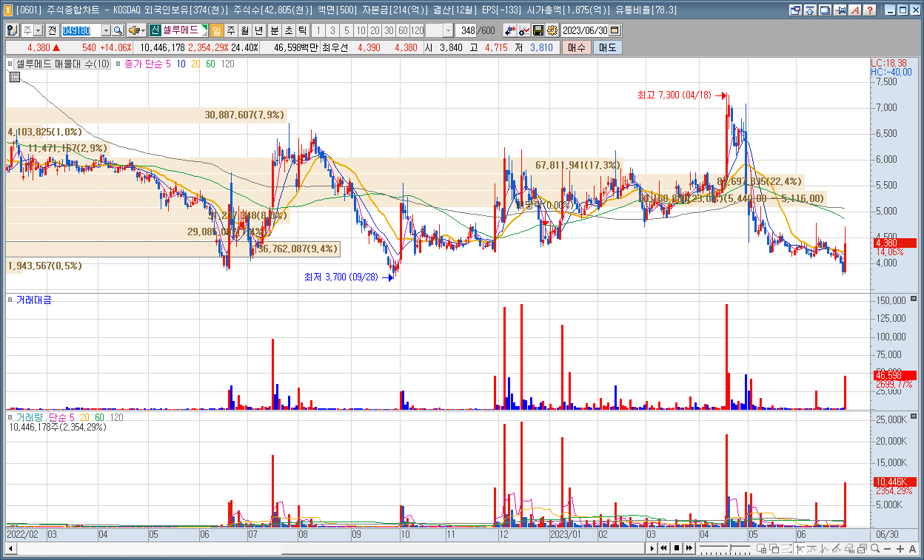
Task: Click the help question mark icon
Action: click(x=870, y=10)
